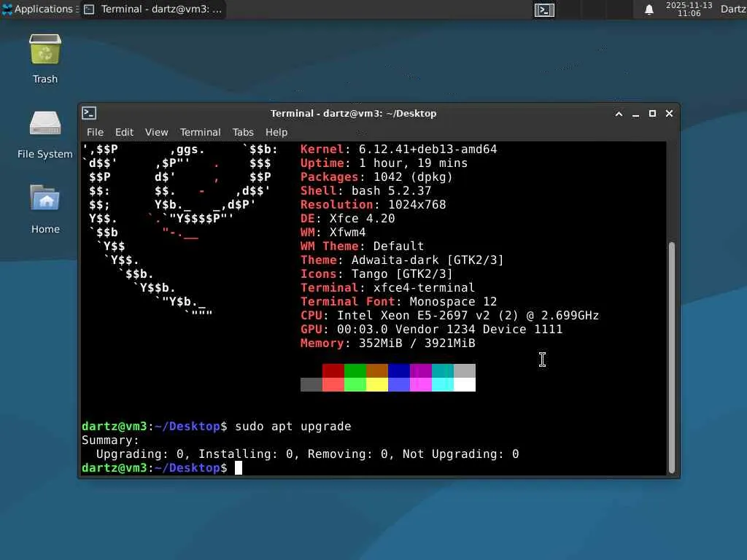Viewport: 747px width, 560px height.
Task: Open the Help menu
Action: pos(276,133)
